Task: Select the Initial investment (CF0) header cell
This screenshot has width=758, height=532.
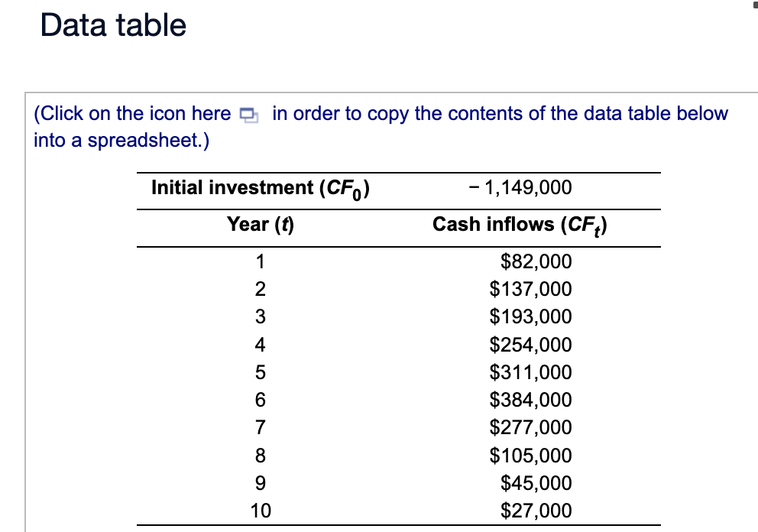Action: [261, 187]
